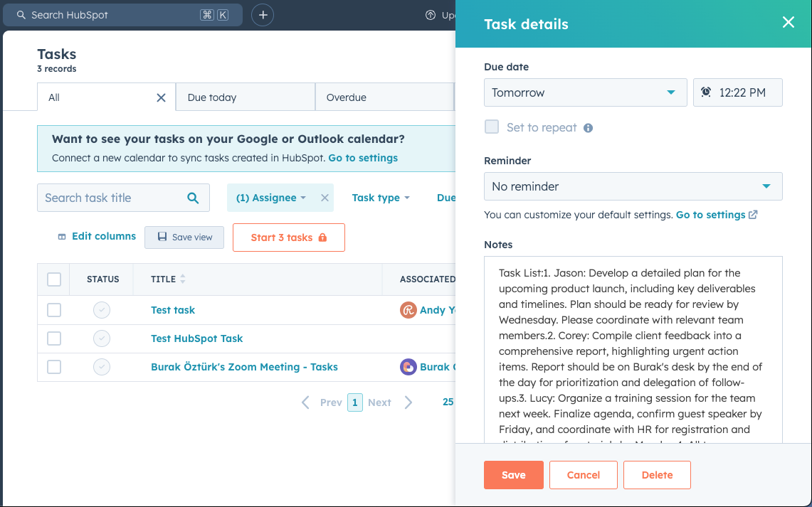
Task: Click the search magnifier in Search HubSpot
Action: point(21,15)
